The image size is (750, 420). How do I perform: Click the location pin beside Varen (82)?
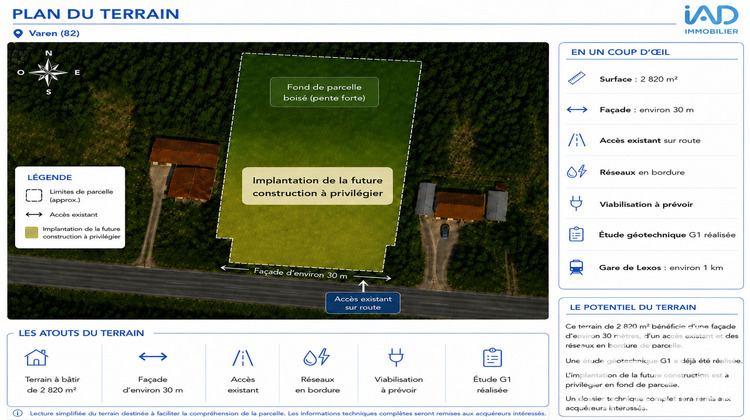tap(18, 33)
